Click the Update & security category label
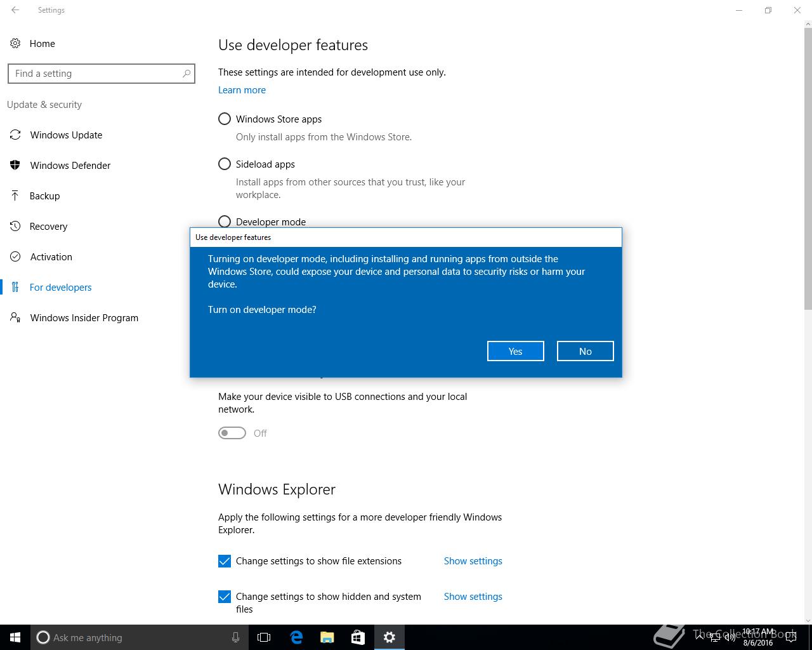Viewport: 812px width, 650px height. point(44,104)
